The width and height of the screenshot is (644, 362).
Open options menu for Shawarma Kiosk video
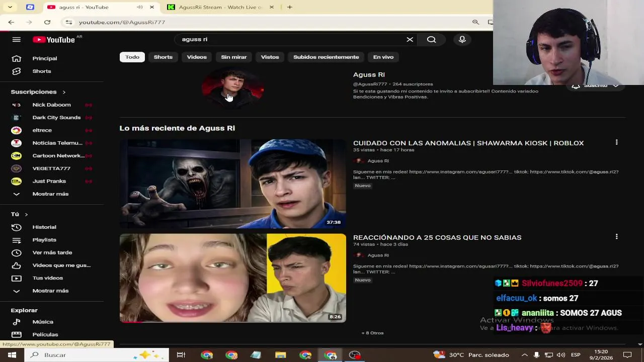pyautogui.click(x=616, y=142)
